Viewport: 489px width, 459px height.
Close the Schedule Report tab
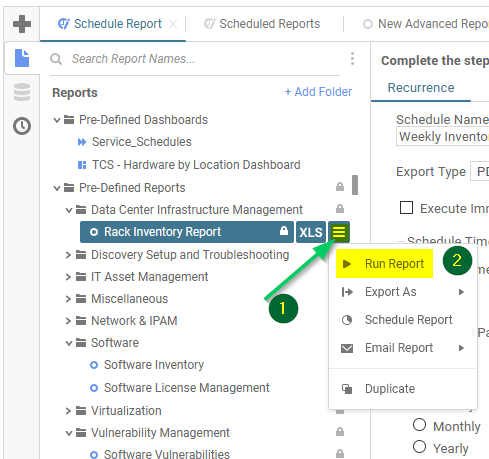coord(173,24)
